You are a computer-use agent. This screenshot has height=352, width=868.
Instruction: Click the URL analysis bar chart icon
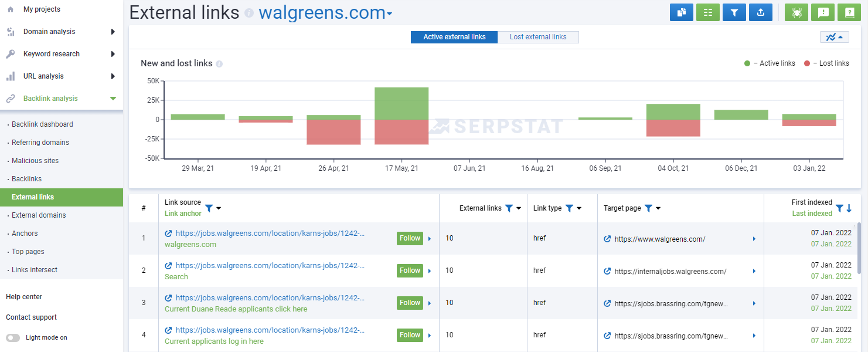(x=11, y=76)
